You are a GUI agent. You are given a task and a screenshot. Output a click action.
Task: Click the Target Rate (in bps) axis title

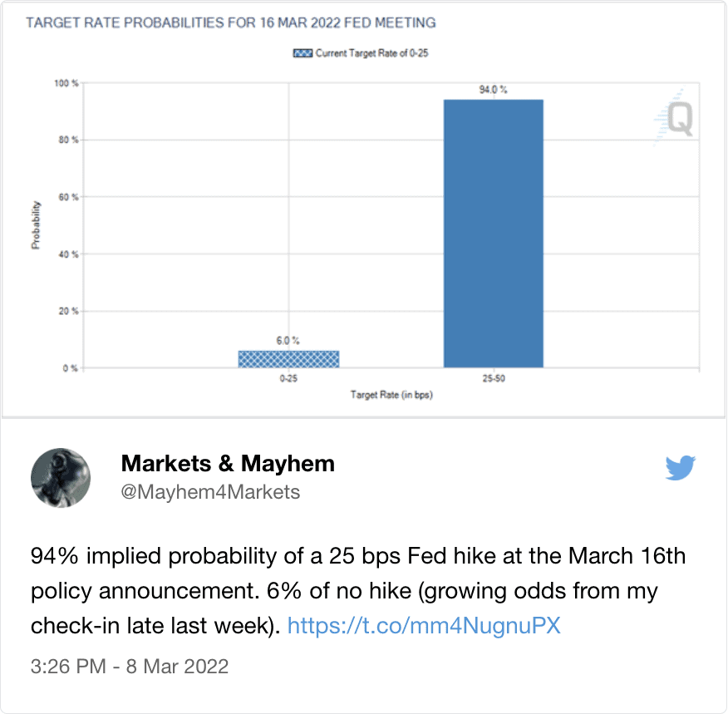coord(391,395)
